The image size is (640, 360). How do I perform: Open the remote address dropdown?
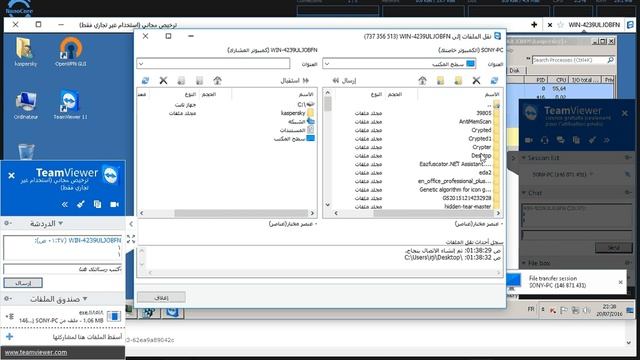[141, 64]
